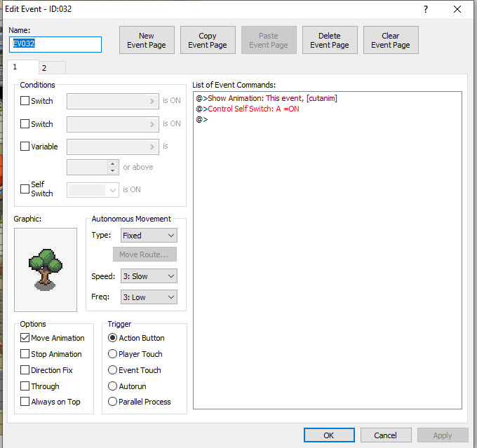Click the New Event Page button

tap(146, 41)
